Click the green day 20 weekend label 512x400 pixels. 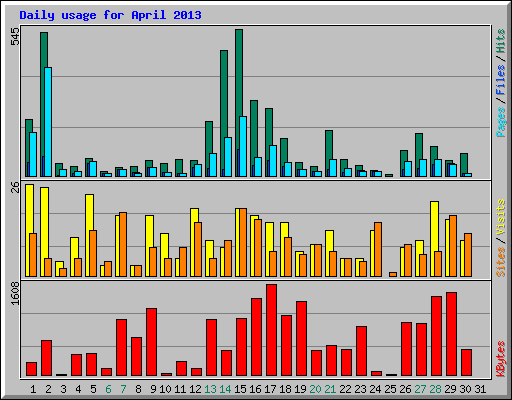tap(315, 389)
